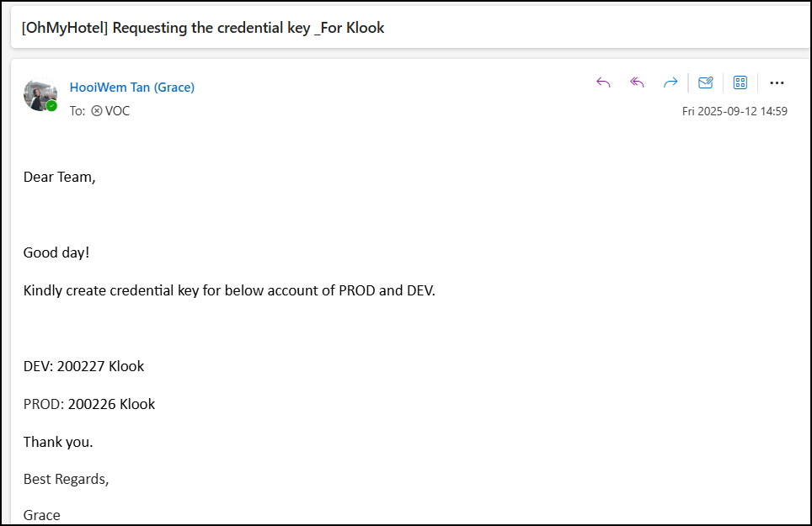The image size is (812, 526).
Task: Click the Fri 2025-09-12 14:59 timestamp
Action: tap(735, 111)
